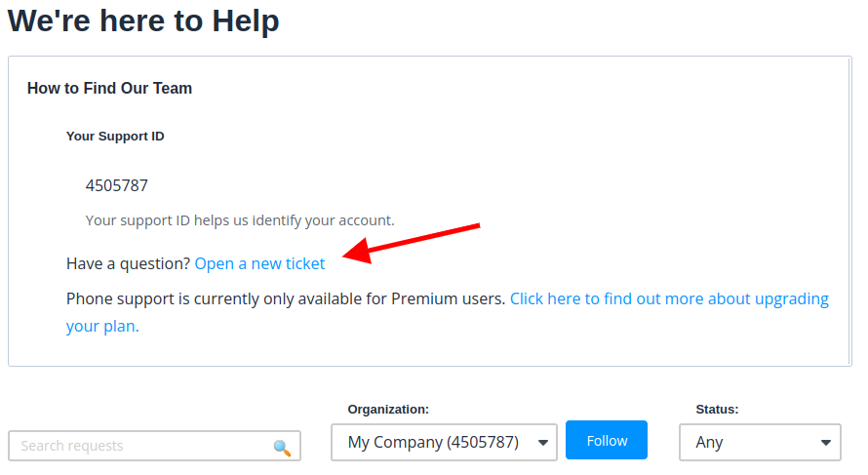Open the Status dropdown set to Any
The height and width of the screenshot is (475, 868).
pyautogui.click(x=749, y=442)
